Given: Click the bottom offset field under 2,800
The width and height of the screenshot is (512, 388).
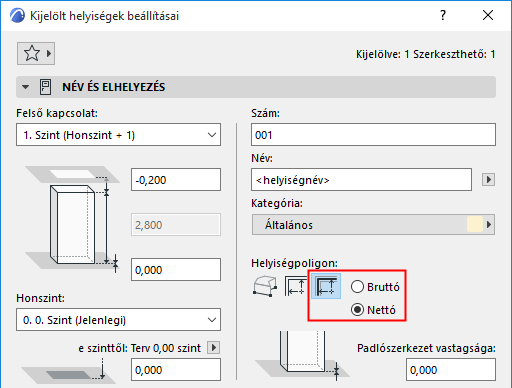Looking at the screenshot, I should click(x=176, y=270).
